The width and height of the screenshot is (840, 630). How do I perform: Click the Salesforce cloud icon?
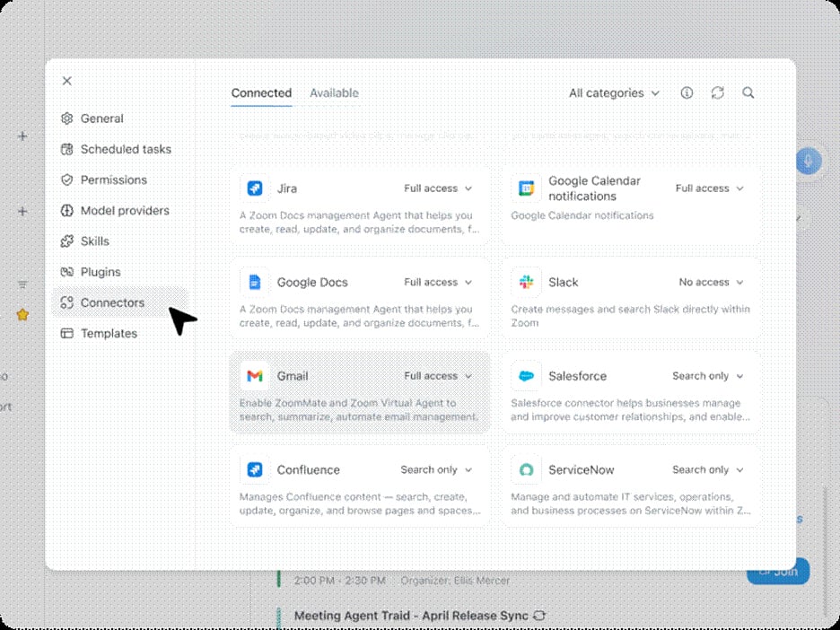point(526,376)
